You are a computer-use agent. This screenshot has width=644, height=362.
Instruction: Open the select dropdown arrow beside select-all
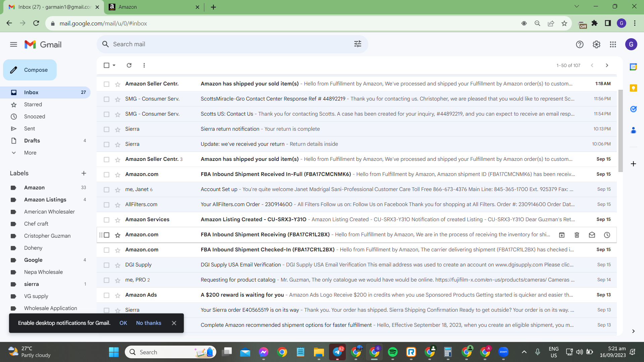(114, 65)
